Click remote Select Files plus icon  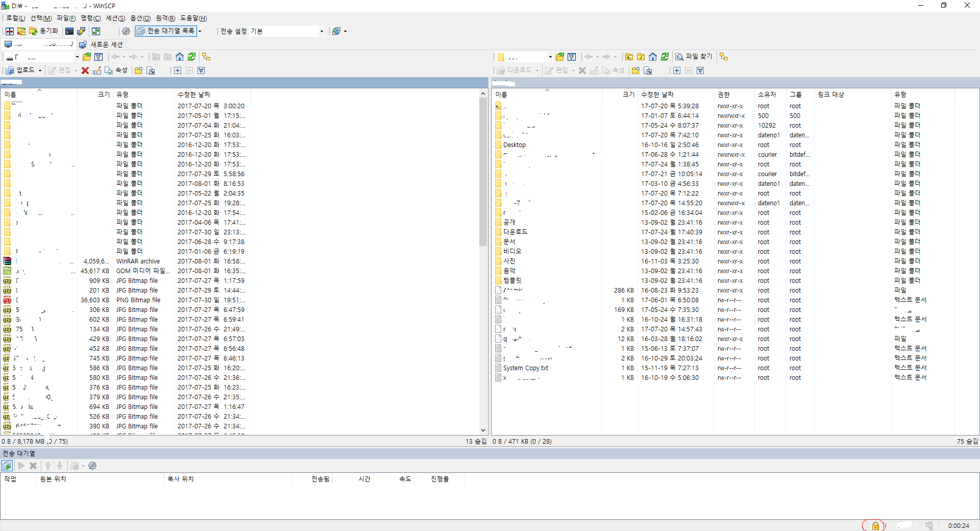coord(677,70)
